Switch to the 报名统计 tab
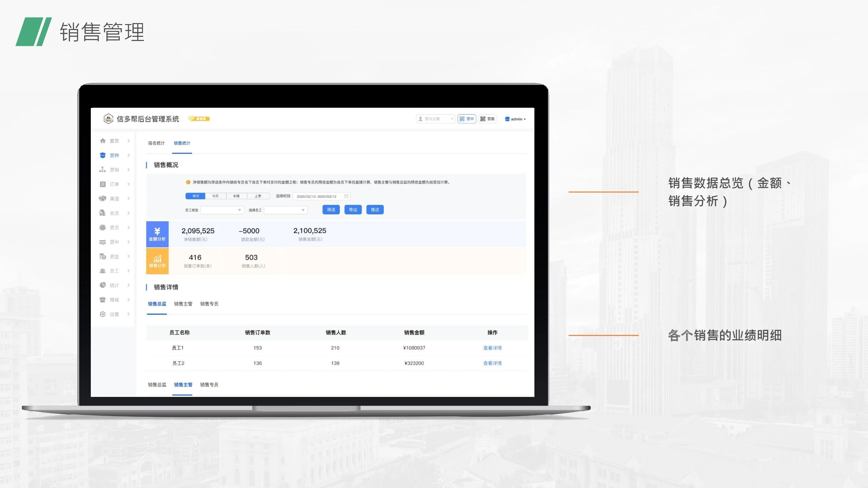Viewport: 868px width, 488px height. 156,143
